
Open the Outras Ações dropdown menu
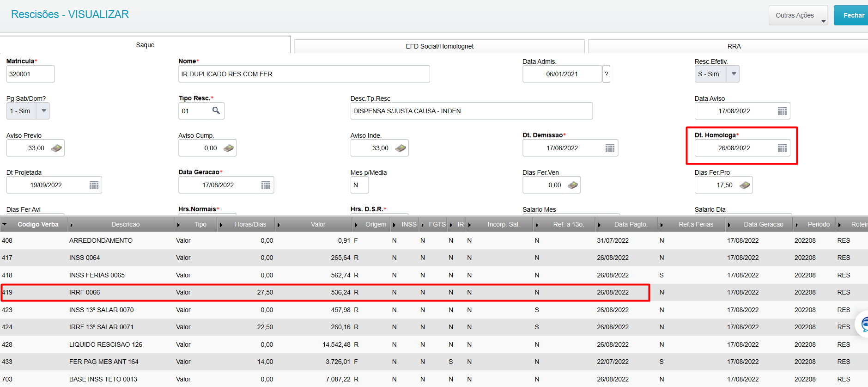pyautogui.click(x=798, y=15)
